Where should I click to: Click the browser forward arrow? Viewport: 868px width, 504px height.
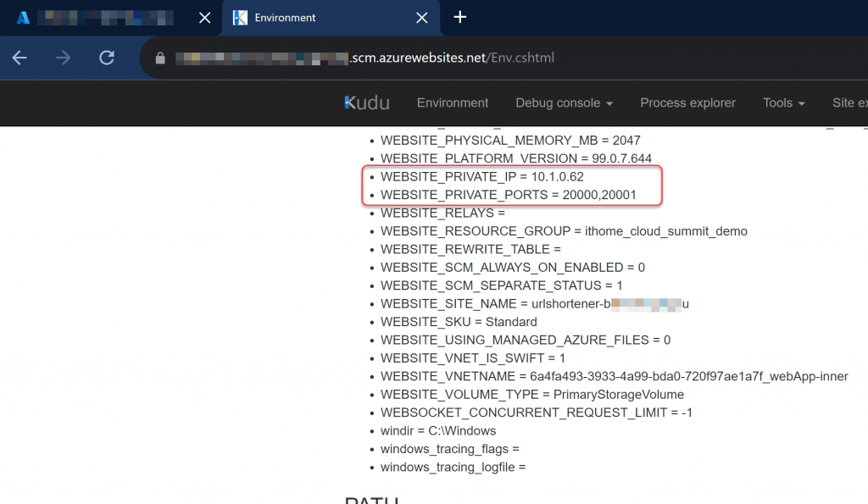click(x=63, y=58)
